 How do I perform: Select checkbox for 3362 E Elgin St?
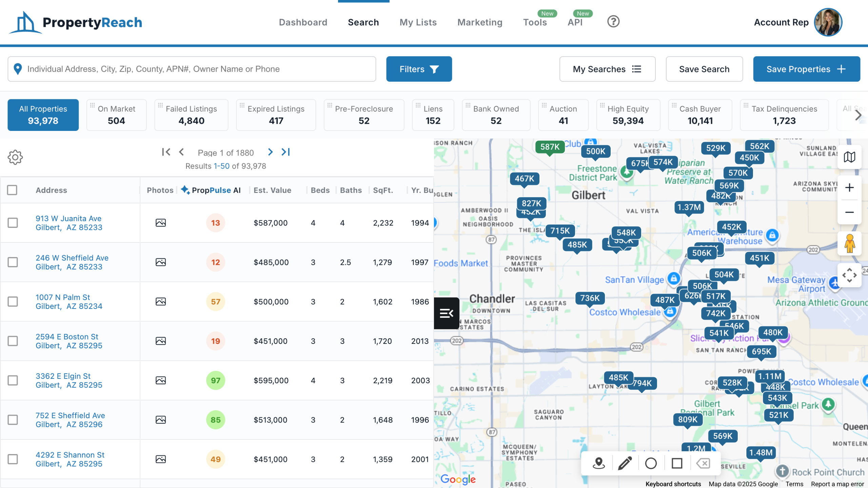tap(13, 380)
